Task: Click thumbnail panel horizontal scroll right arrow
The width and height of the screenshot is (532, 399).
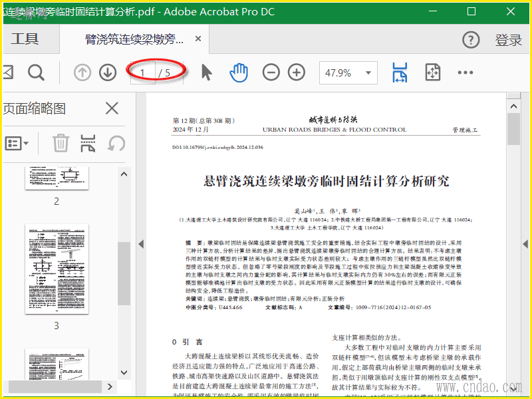Action: click(110, 386)
